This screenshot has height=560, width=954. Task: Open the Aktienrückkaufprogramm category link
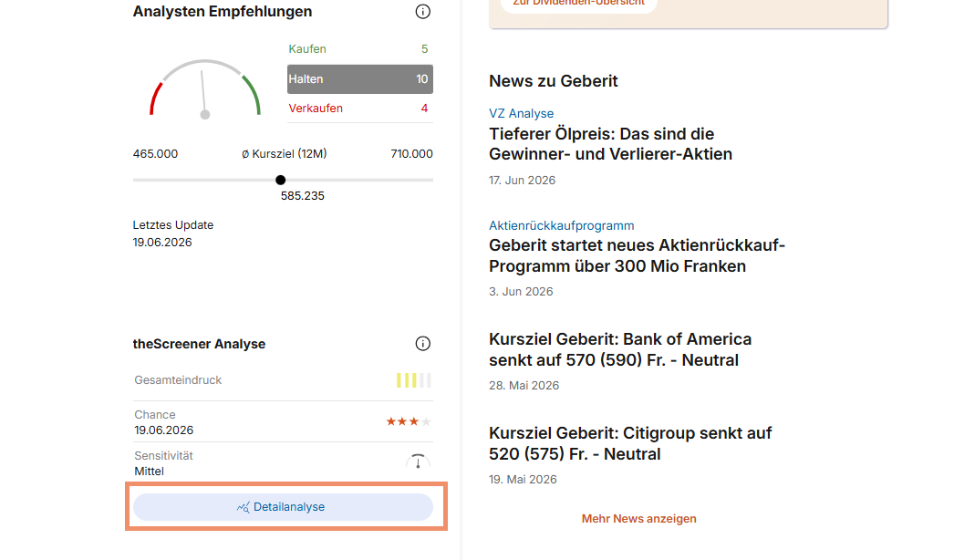tap(562, 226)
